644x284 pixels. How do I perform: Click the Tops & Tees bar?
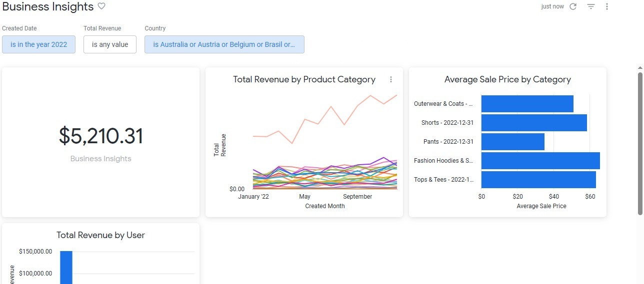click(538, 180)
